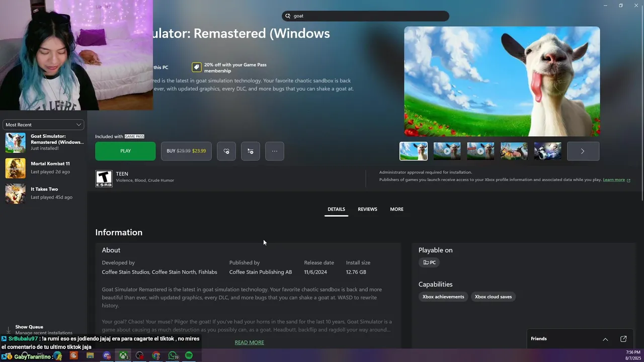Click 'Last played 2d ago' text
644x362 pixels.
tap(50, 172)
